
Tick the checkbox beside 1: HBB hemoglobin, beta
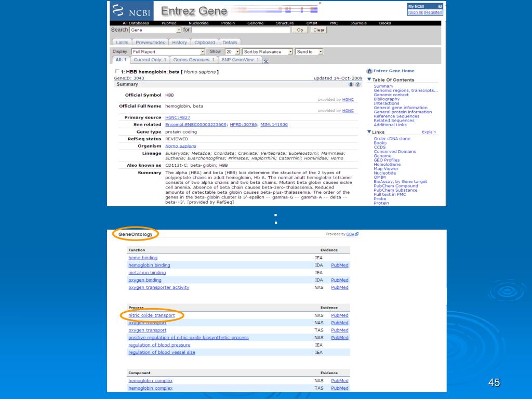tap(117, 71)
